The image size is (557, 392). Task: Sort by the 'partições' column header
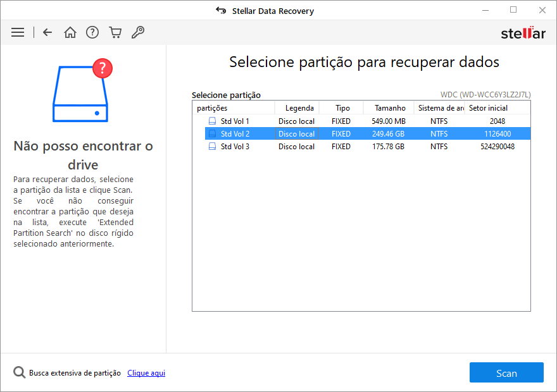[234, 108]
